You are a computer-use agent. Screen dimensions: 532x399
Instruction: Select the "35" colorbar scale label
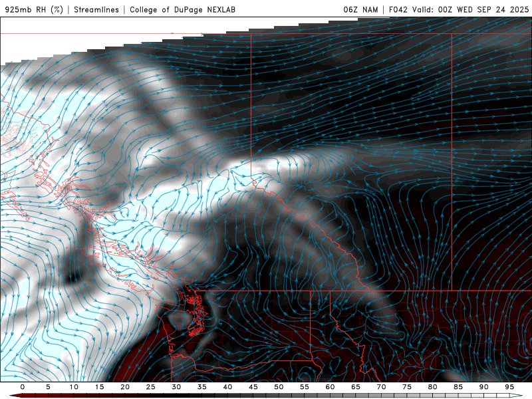click(x=202, y=387)
